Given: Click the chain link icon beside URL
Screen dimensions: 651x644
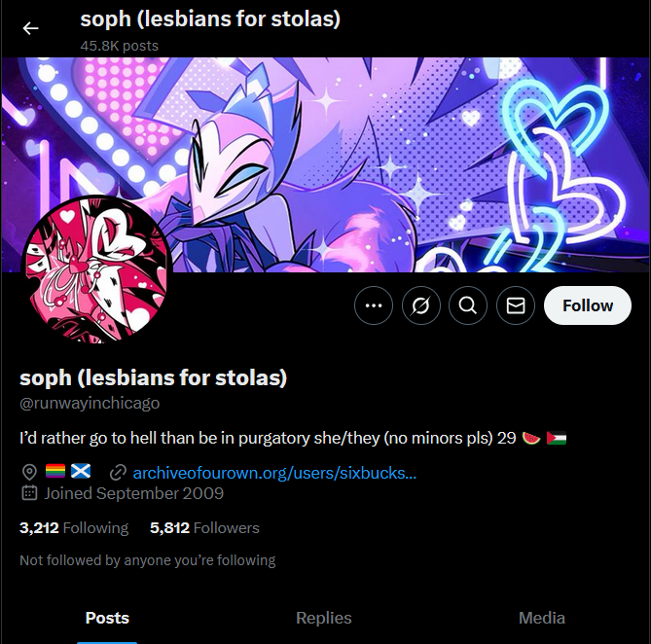Looking at the screenshot, I should [118, 473].
